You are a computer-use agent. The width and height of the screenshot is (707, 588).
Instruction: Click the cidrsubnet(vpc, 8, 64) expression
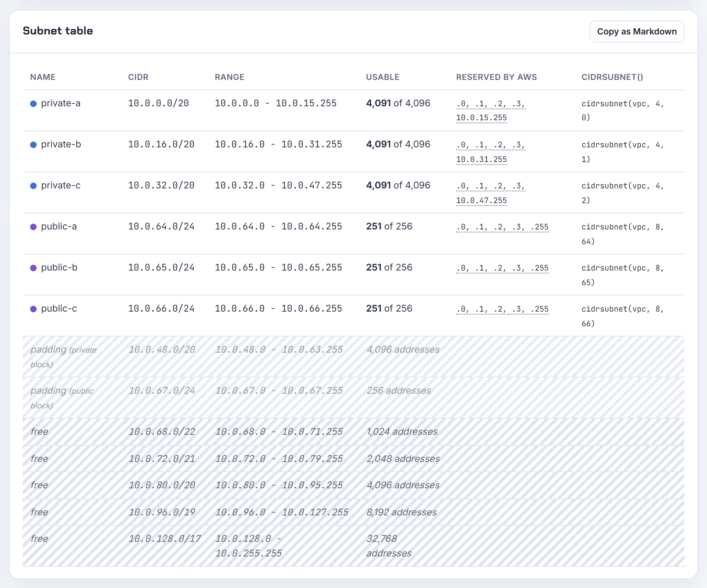point(623,234)
